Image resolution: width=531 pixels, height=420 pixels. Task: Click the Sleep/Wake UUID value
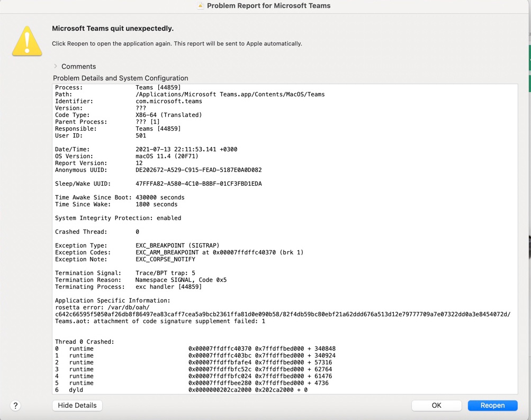pos(199,184)
